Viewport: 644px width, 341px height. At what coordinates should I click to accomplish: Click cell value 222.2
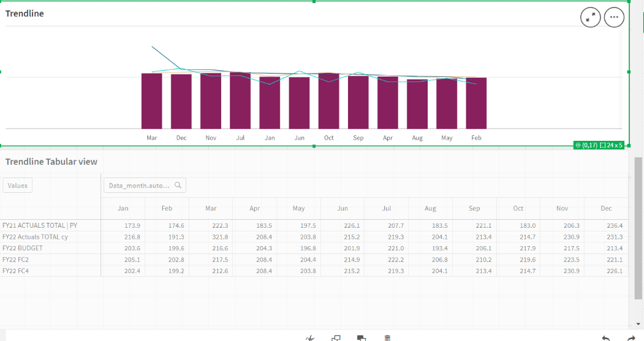[x=396, y=260]
